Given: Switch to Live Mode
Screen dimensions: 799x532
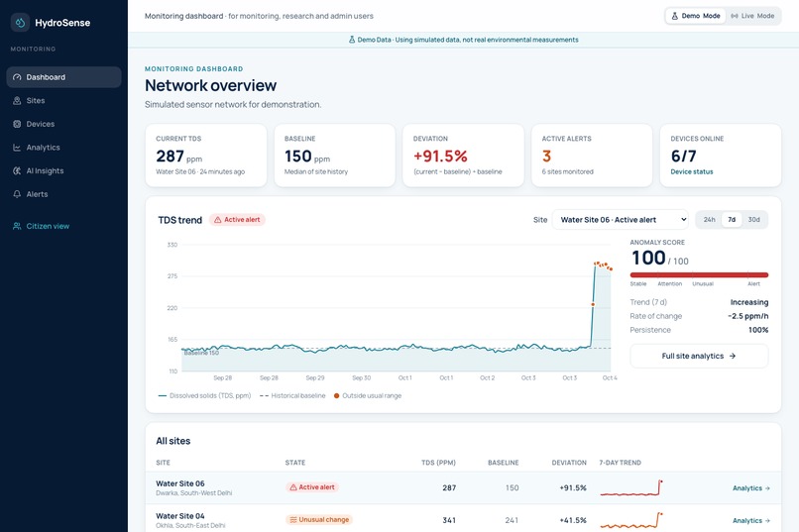Looking at the screenshot, I should (752, 16).
